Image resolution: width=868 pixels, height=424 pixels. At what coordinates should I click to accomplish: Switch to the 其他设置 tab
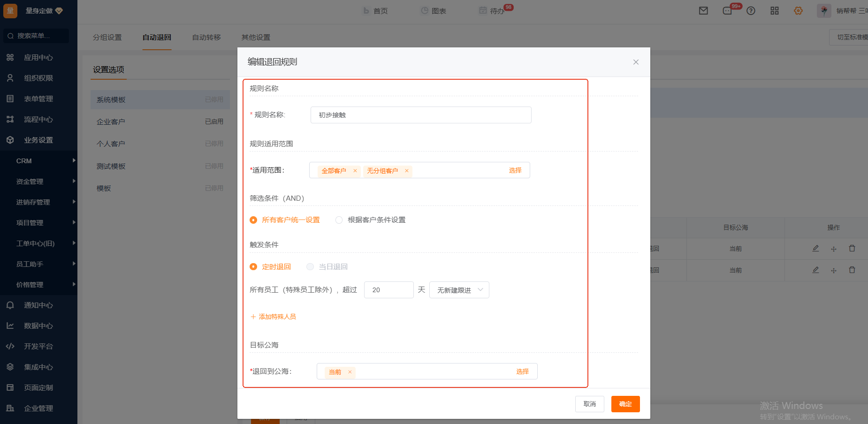click(x=256, y=37)
